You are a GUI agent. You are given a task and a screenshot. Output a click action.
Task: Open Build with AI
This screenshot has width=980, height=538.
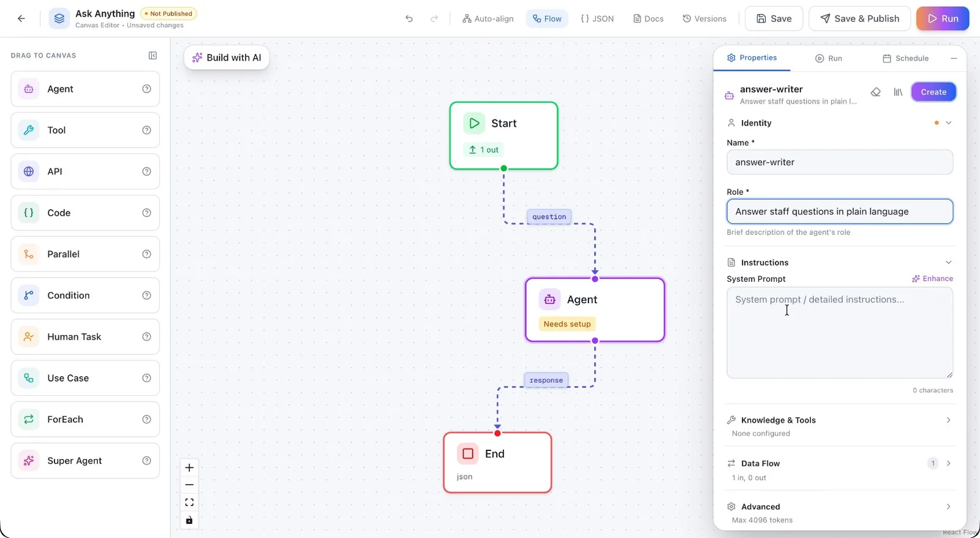pyautogui.click(x=227, y=58)
